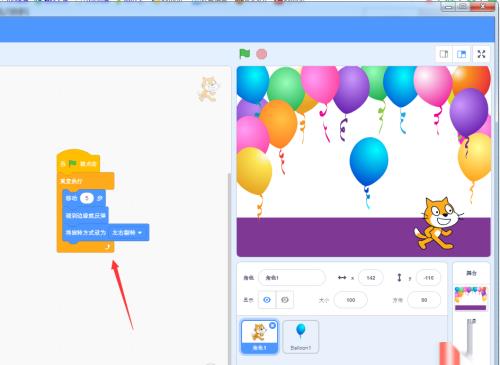The height and width of the screenshot is (365, 500).
Task: Click the loop arrow at forever block bottom
Action: coord(107,247)
